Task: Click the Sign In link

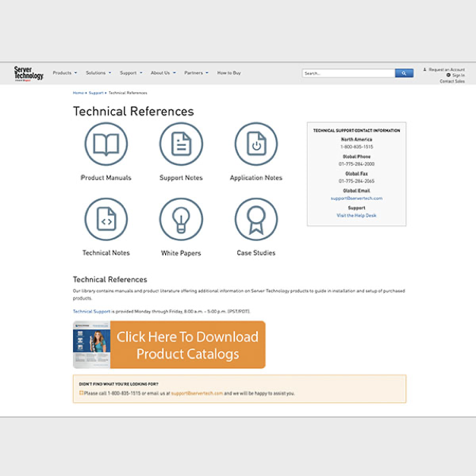Action: (459, 75)
